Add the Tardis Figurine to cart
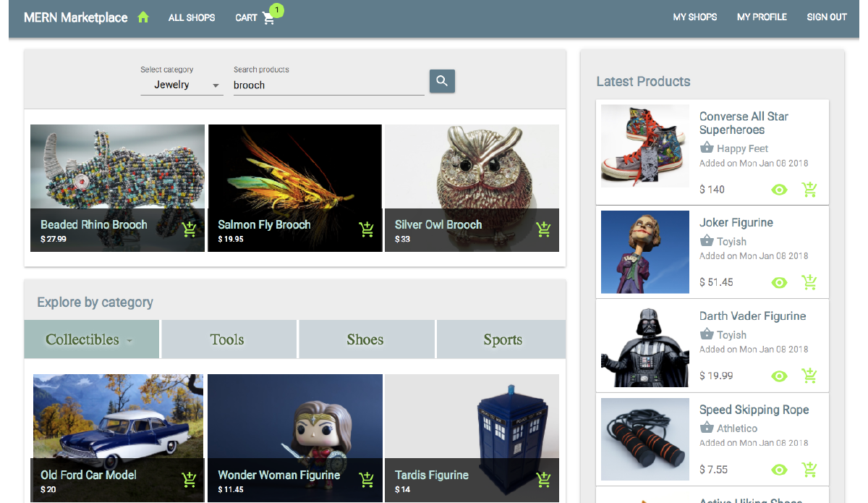This screenshot has height=503, width=868. coord(543,479)
